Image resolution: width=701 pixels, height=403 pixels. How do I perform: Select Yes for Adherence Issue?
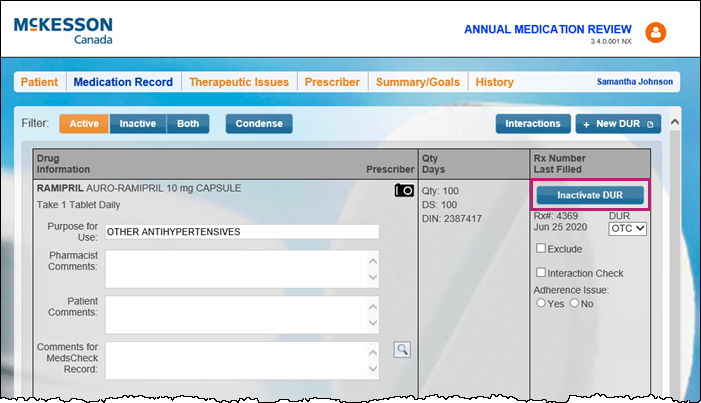541,303
